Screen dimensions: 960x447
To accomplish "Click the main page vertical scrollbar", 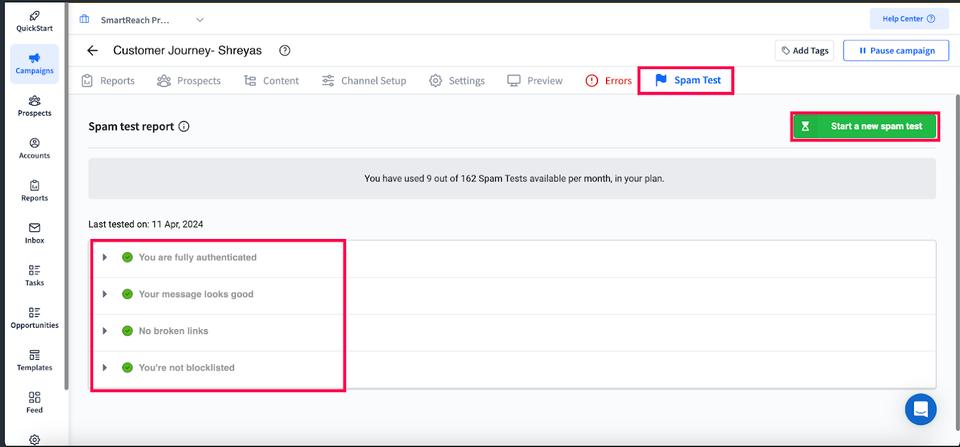I will (x=956, y=263).
